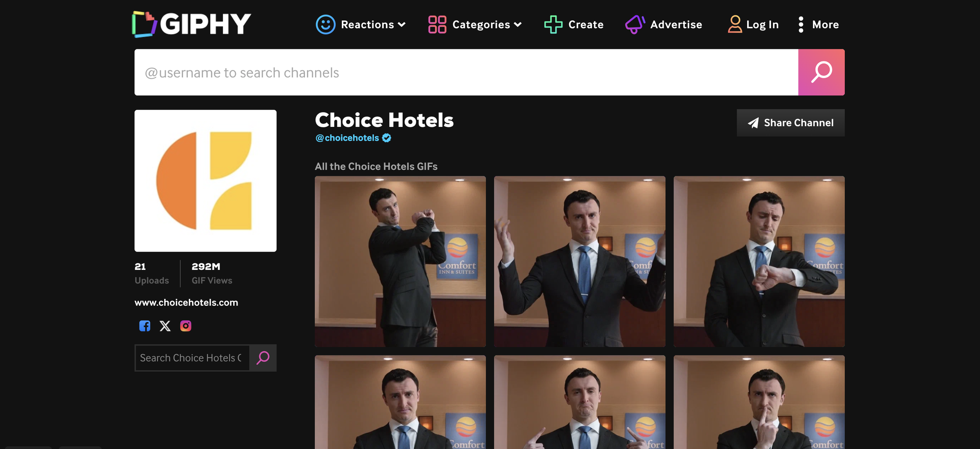
Task: Open Advertise via the megaphone icon
Action: coord(635,24)
